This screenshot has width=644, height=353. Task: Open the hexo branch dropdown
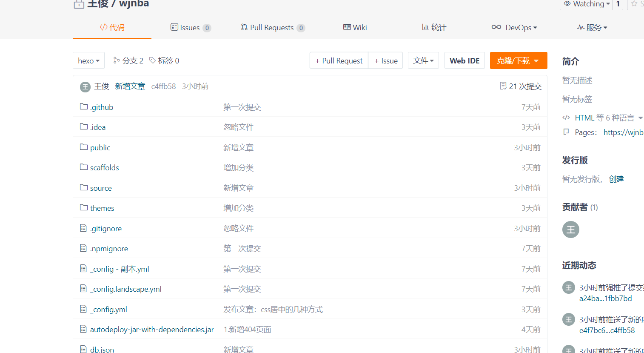(x=88, y=60)
